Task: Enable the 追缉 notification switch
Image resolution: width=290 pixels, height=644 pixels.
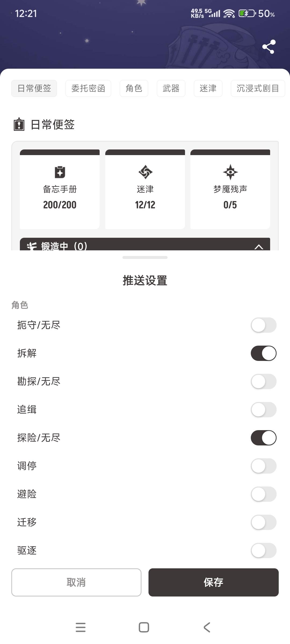Action: [x=263, y=409]
